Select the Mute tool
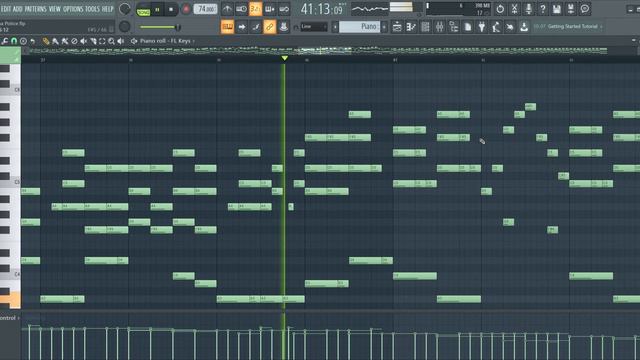 pos(84,41)
